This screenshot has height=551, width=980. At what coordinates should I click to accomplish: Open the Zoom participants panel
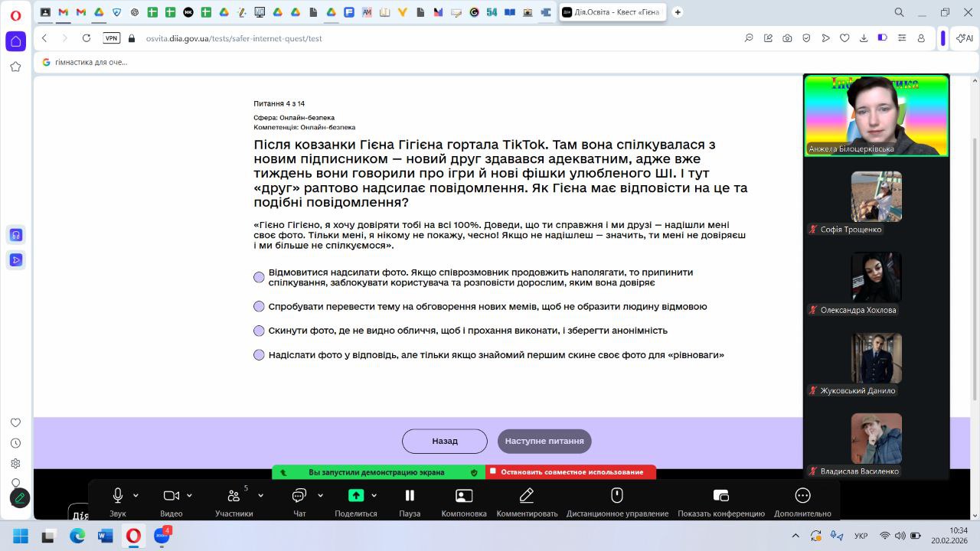click(234, 496)
